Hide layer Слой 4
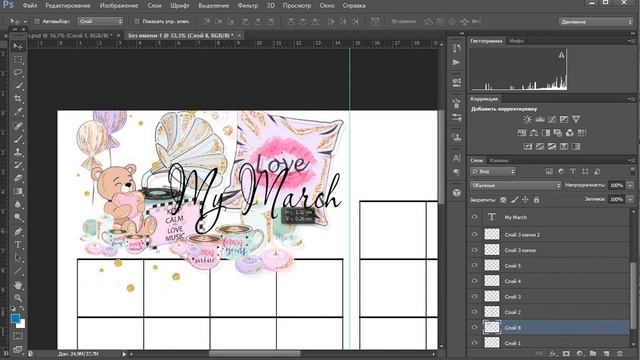 pyautogui.click(x=474, y=281)
